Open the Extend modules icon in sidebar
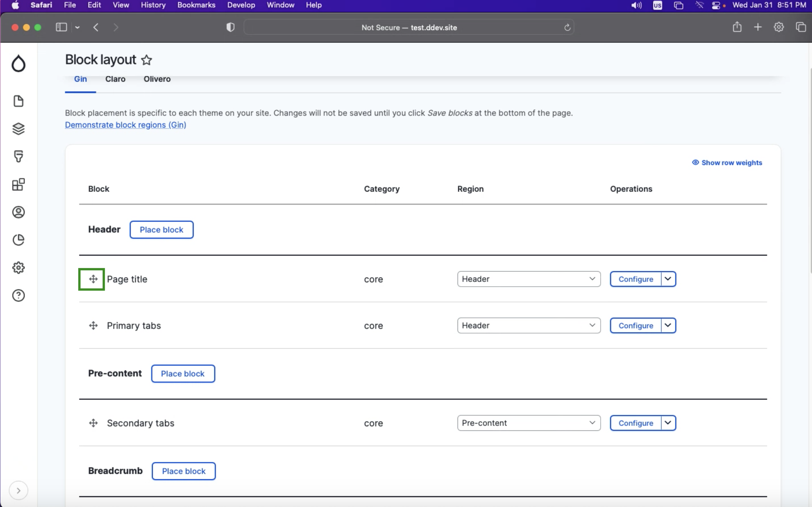812x507 pixels. 18,184
